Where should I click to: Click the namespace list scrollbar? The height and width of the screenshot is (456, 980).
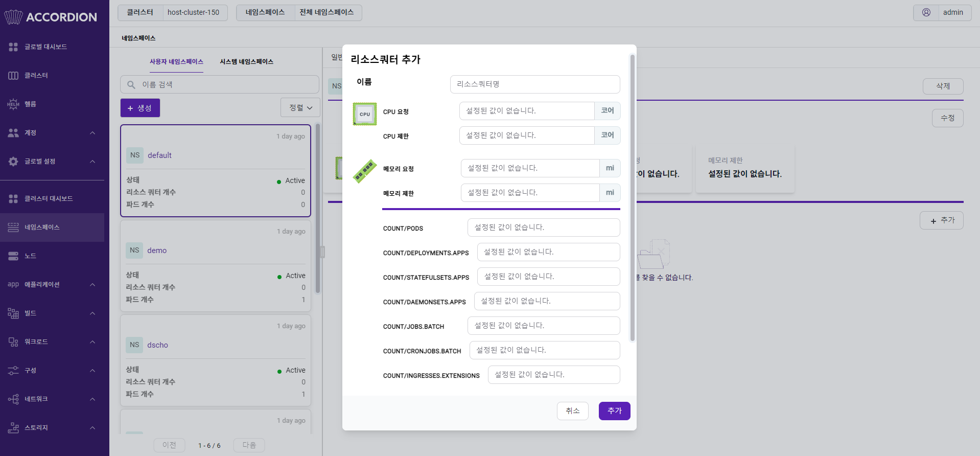pos(318,208)
